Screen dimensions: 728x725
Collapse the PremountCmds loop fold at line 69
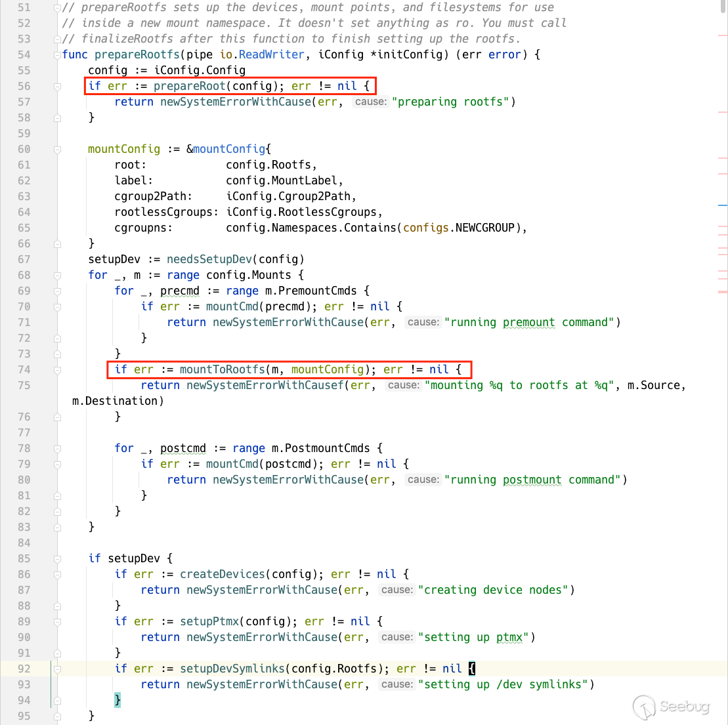(x=57, y=291)
